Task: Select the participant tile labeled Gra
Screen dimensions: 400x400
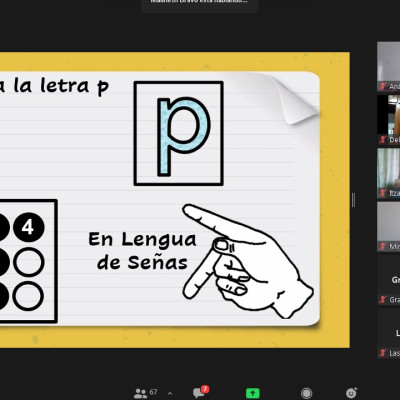Action: tap(389, 280)
